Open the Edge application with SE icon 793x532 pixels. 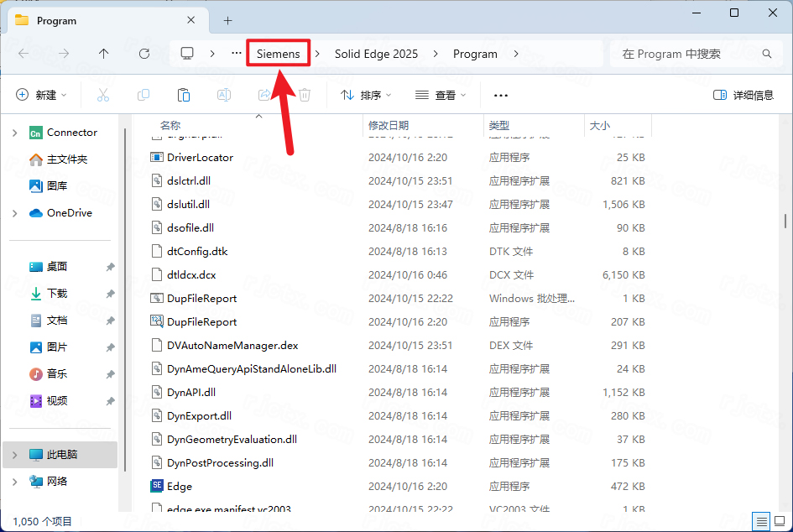[180, 486]
